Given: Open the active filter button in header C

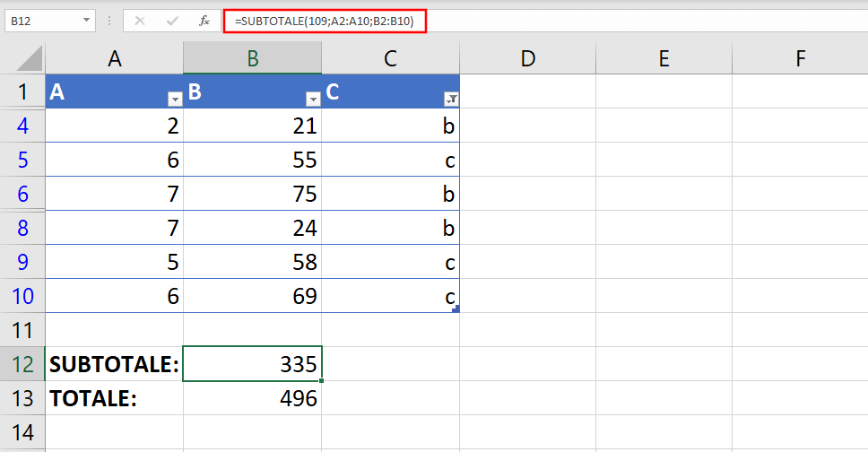Looking at the screenshot, I should tap(451, 100).
